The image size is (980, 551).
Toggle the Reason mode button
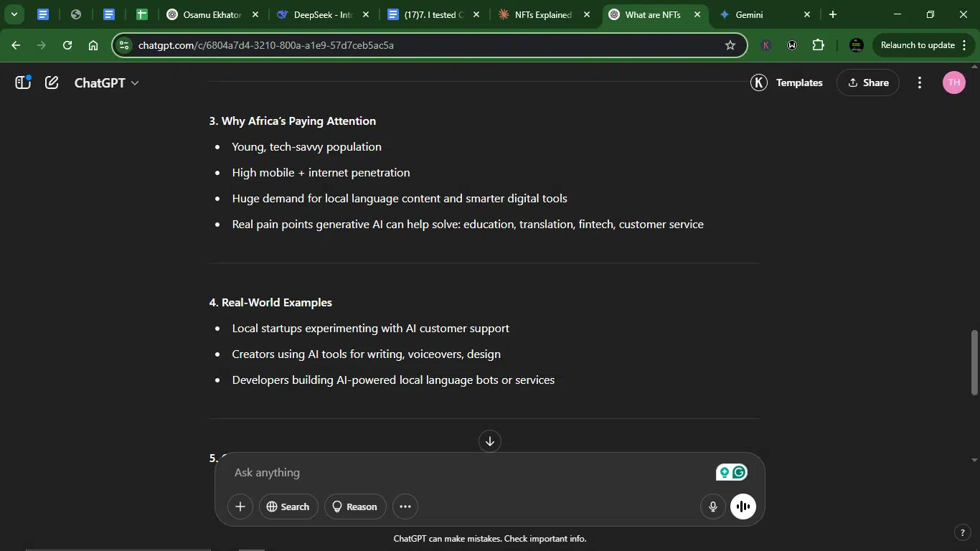click(355, 507)
